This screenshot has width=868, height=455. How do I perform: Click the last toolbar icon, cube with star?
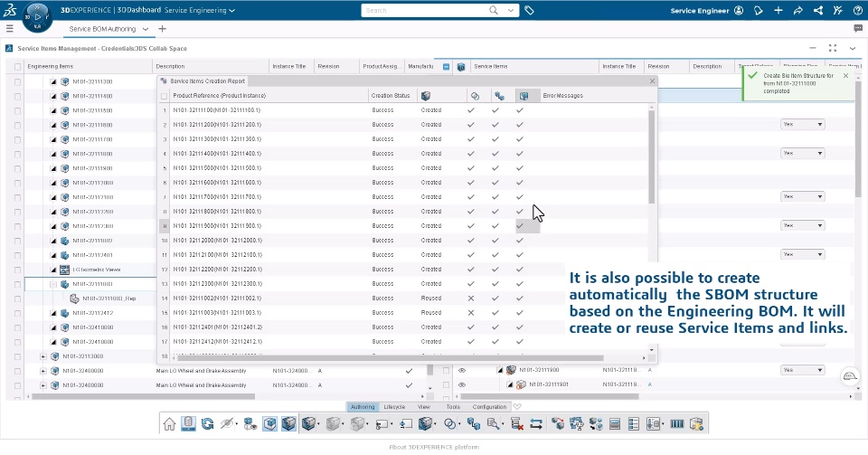(696, 424)
